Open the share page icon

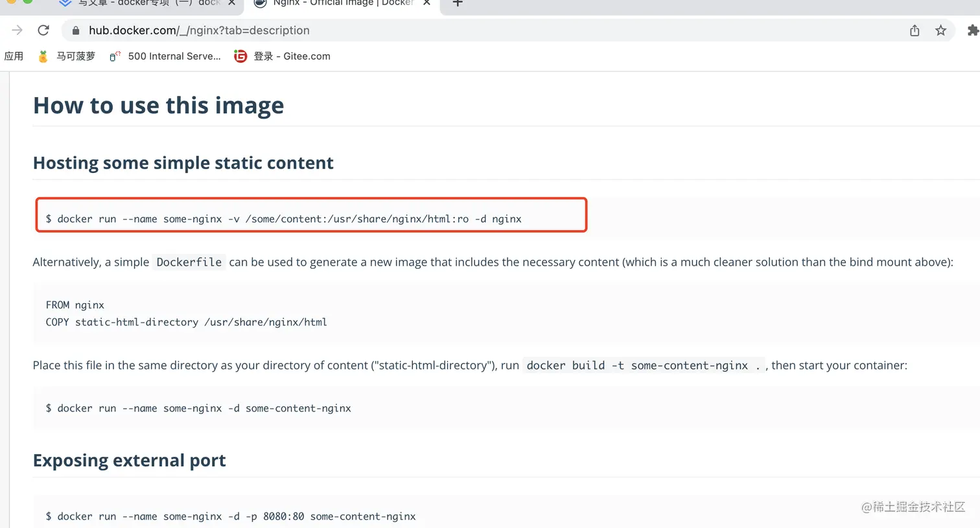915,30
